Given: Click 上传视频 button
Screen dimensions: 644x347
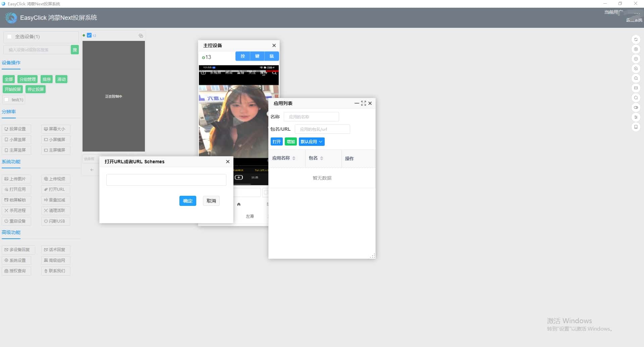Looking at the screenshot, I should tap(56, 179).
